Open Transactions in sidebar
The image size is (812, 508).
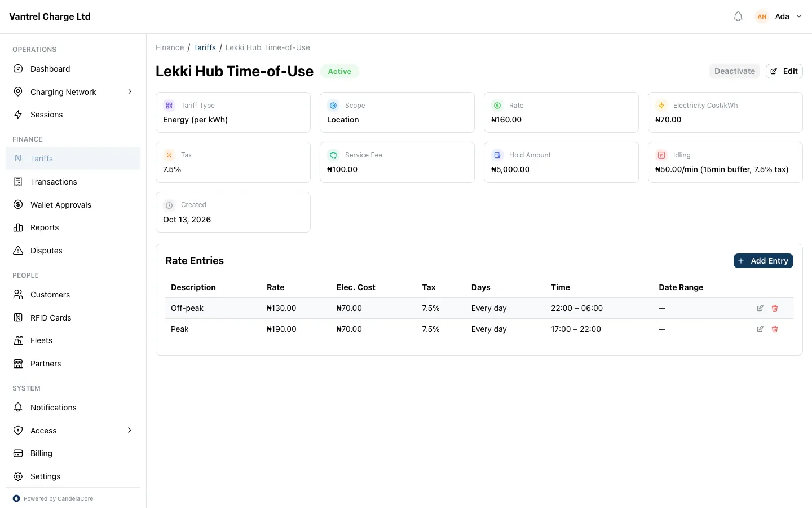pos(73,182)
